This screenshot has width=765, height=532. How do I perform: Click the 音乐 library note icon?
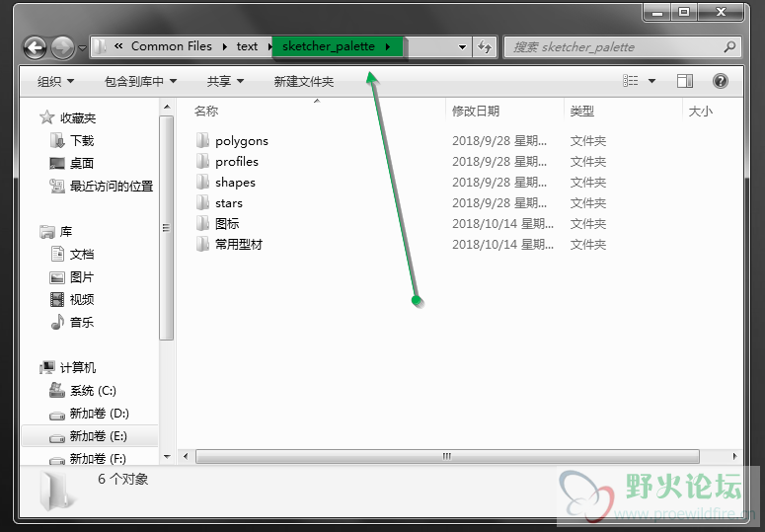click(57, 322)
